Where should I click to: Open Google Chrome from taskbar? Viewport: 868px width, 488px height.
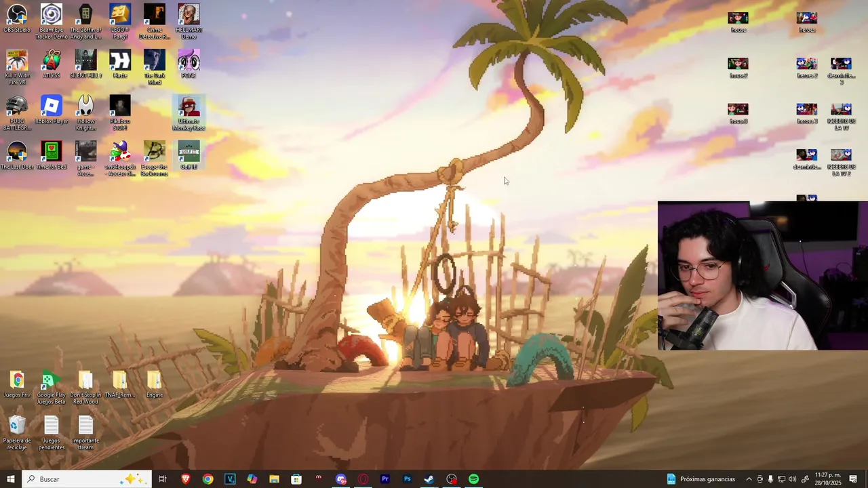pyautogui.click(x=208, y=479)
